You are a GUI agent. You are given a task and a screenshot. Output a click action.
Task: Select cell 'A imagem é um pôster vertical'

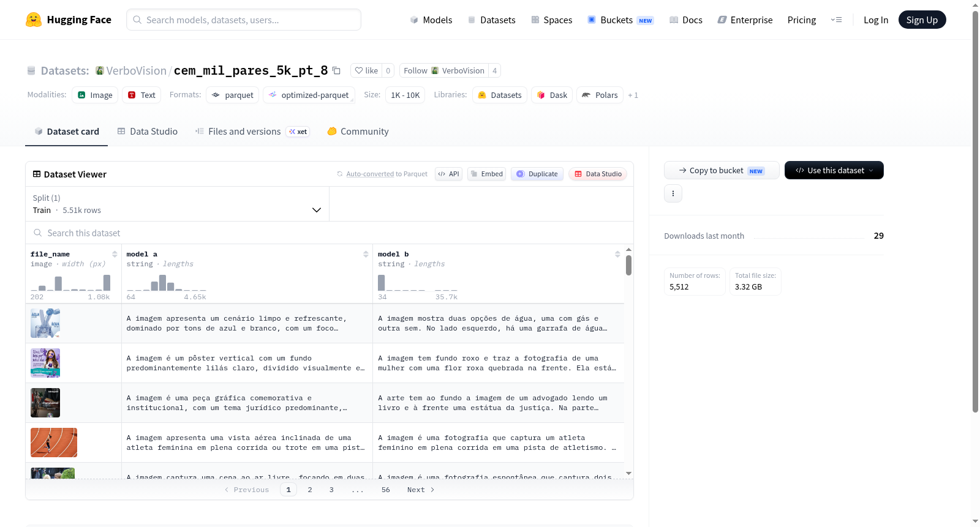coord(247,363)
